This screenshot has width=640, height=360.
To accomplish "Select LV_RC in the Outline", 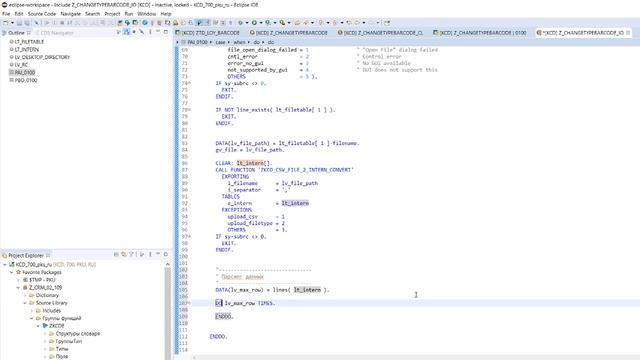I will pos(21,65).
